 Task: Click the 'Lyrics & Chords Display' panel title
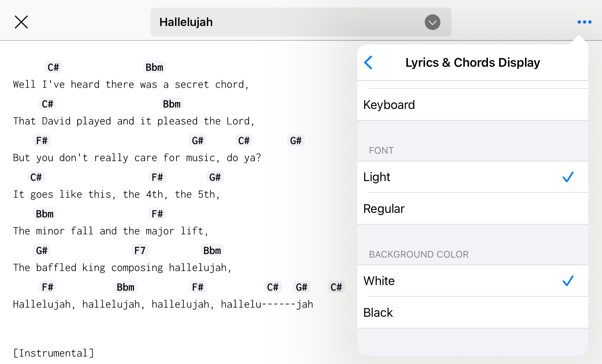point(472,62)
